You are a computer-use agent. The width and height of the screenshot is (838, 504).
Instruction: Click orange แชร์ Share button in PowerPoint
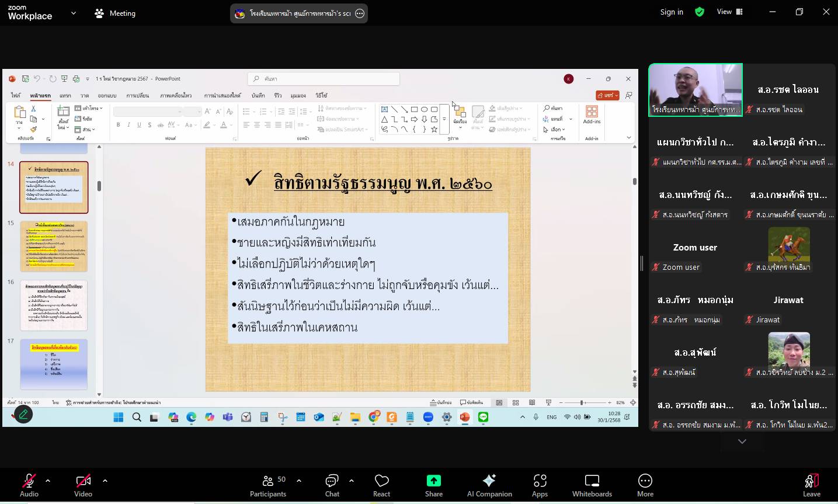(x=607, y=95)
